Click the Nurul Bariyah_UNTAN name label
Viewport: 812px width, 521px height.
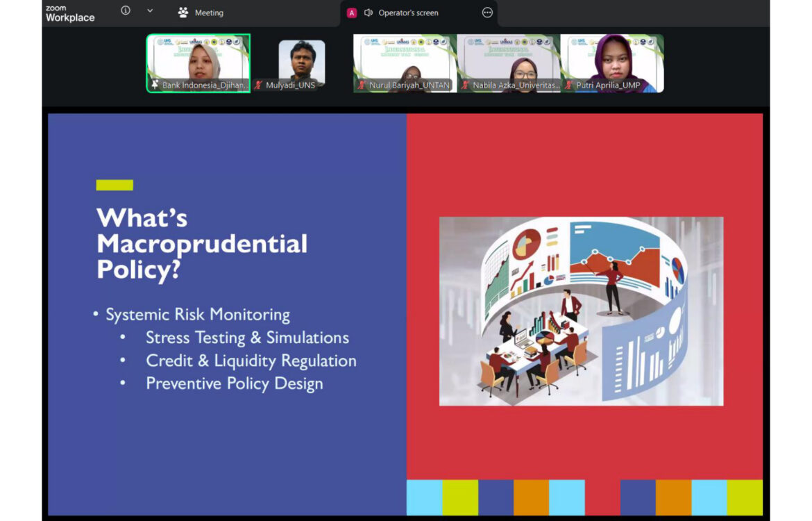[x=409, y=85]
